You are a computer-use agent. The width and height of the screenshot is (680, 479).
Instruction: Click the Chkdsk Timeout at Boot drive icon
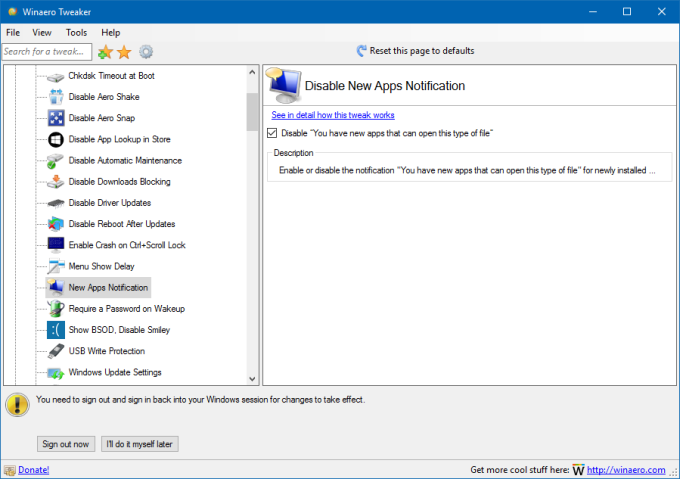pyautogui.click(x=56, y=76)
